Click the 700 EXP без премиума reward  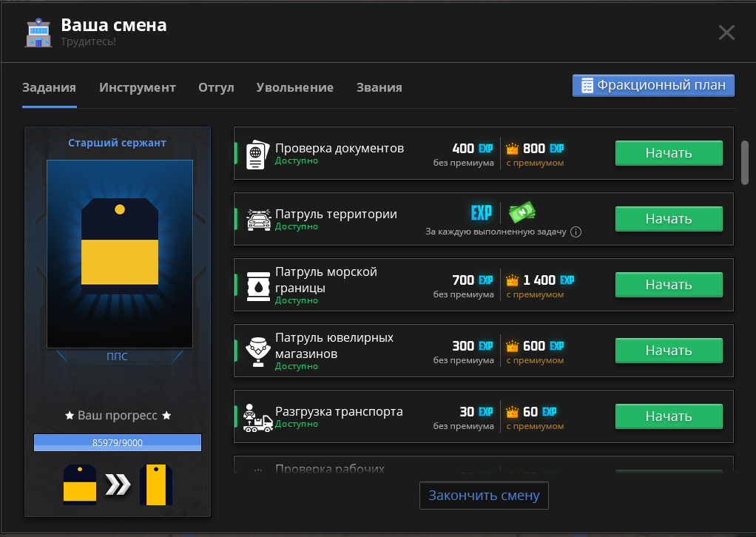464,286
